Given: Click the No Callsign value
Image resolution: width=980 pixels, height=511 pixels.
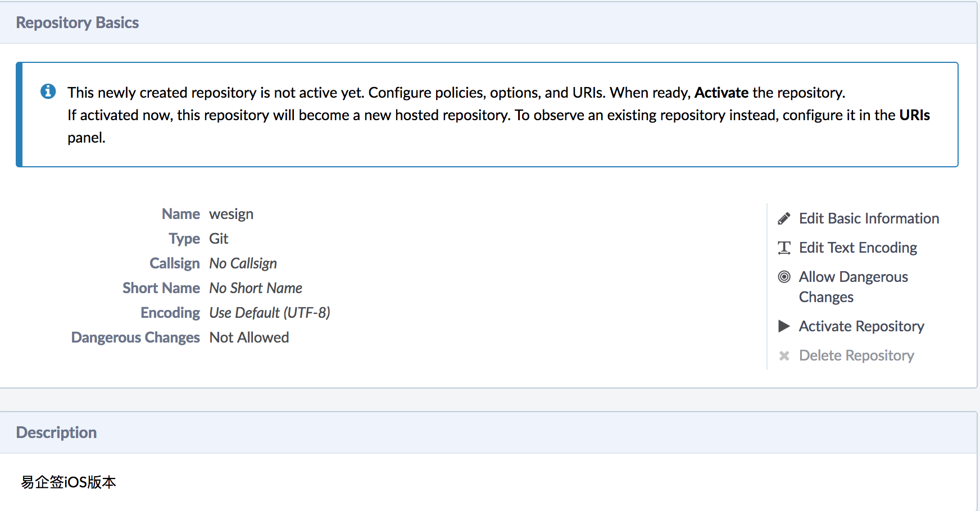Looking at the screenshot, I should (243, 263).
